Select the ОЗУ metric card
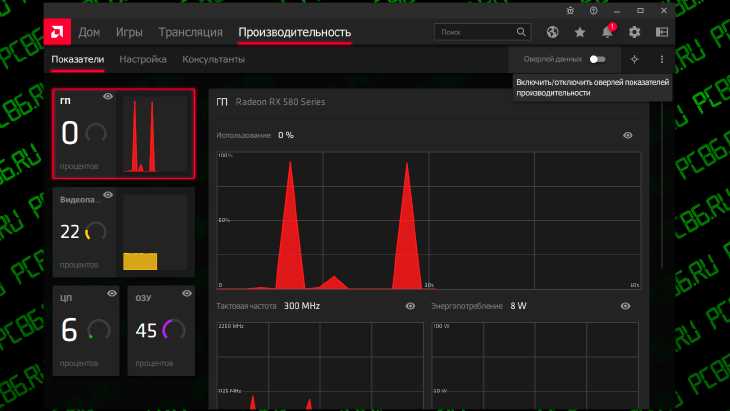Image resolution: width=730 pixels, height=411 pixels. [x=161, y=330]
